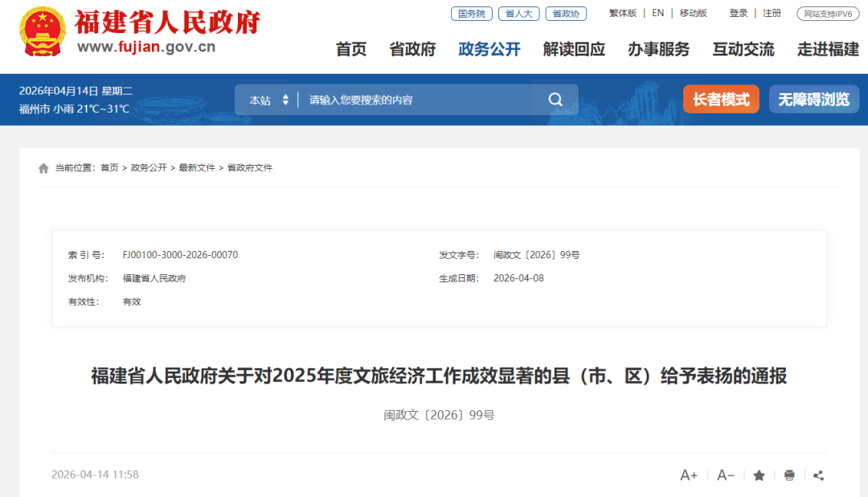Viewport: 868px width, 497px height.
Task: Open the share icon options
Action: tap(818, 475)
